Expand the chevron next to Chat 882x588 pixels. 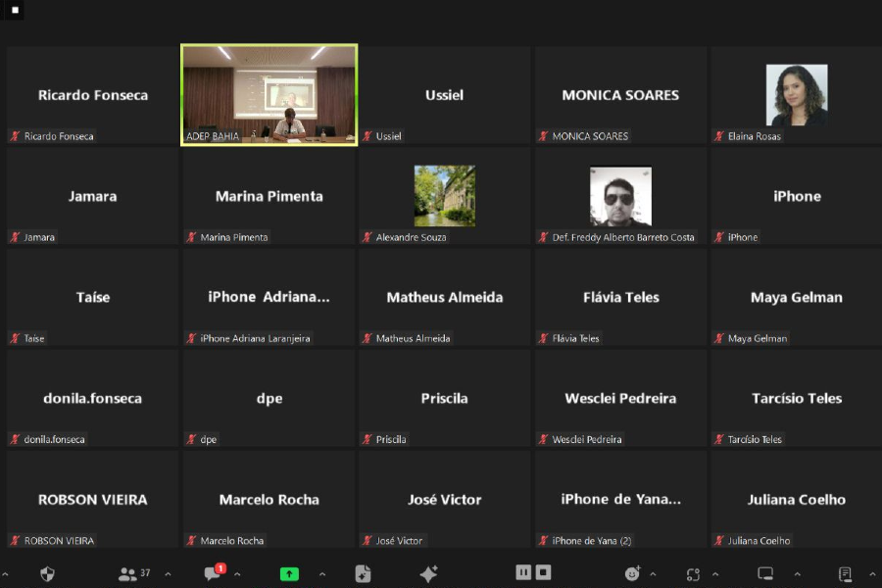click(x=237, y=574)
